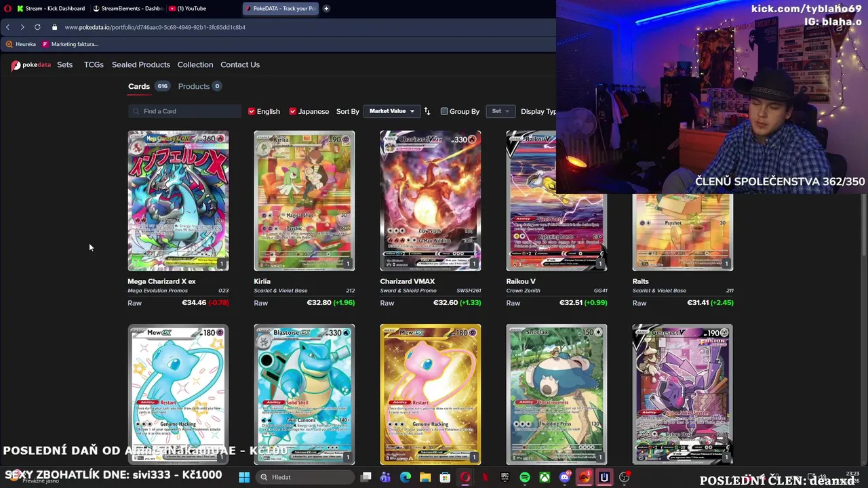Click the Opera menu logo at top left
This screenshot has height=488, width=868.
[x=7, y=8]
